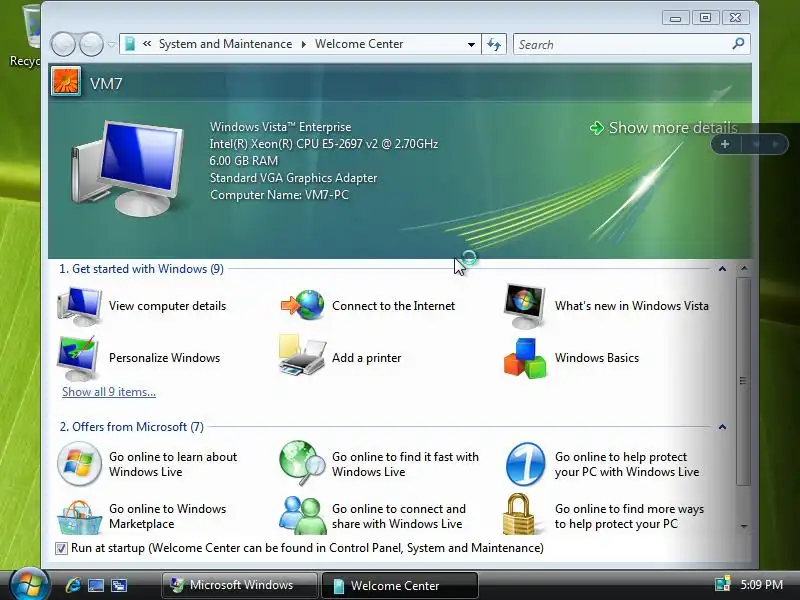Click the Add a printer icon
Viewport: 800px width, 600px height.
pos(302,356)
